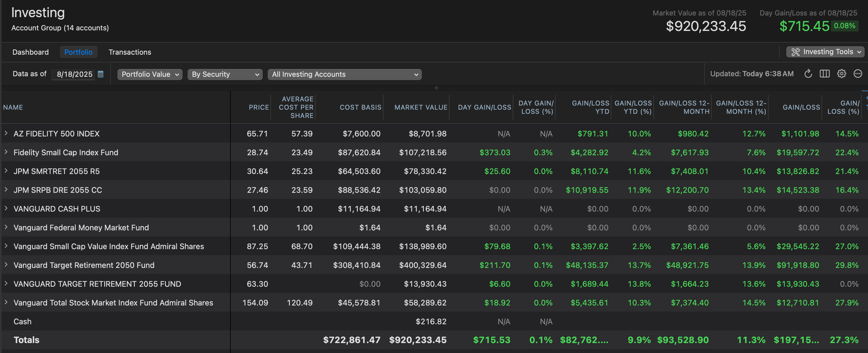Open portfolio settings gear icon
This screenshot has width=868, height=353.
pos(841,74)
